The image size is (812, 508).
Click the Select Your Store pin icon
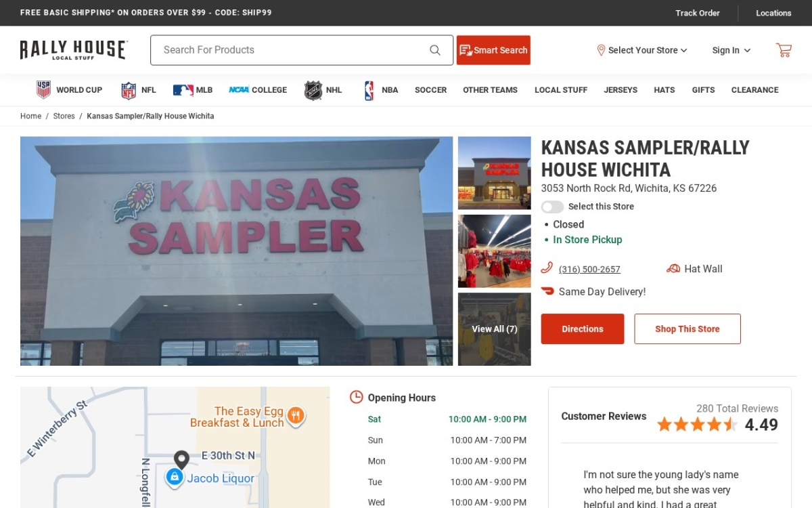(601, 50)
